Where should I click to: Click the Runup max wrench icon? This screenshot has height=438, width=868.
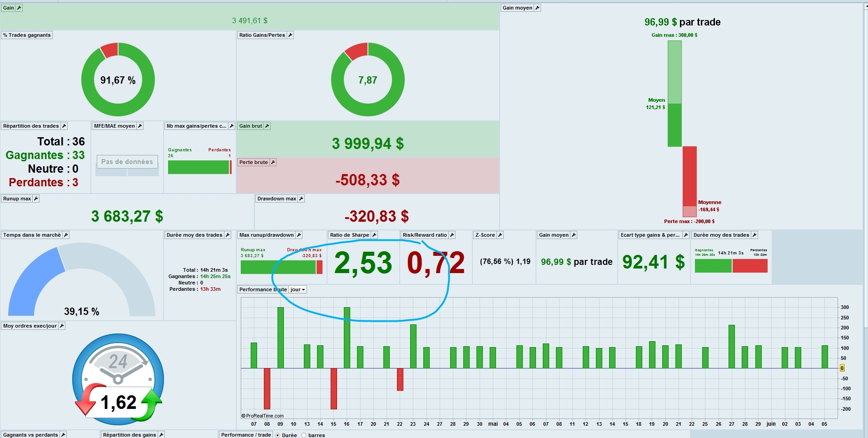click(36, 199)
